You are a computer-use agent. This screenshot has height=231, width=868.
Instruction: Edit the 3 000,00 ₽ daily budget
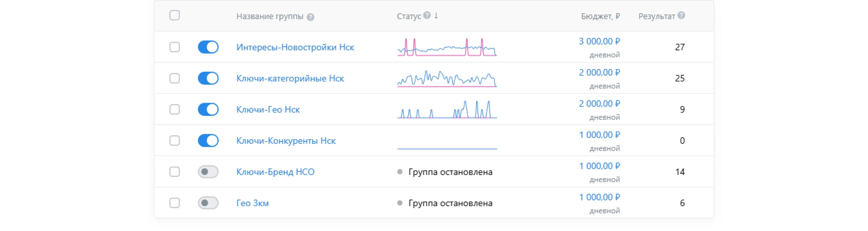tap(599, 41)
